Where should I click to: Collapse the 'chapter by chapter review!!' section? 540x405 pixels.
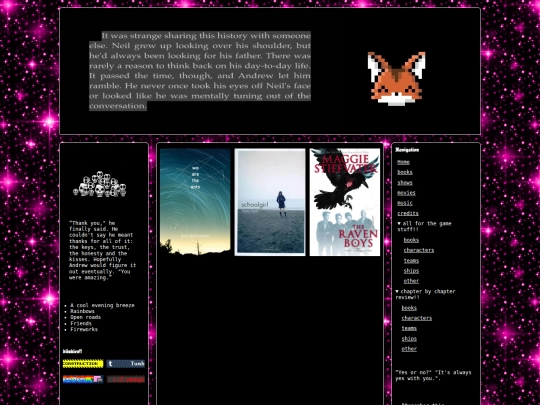coord(425,294)
